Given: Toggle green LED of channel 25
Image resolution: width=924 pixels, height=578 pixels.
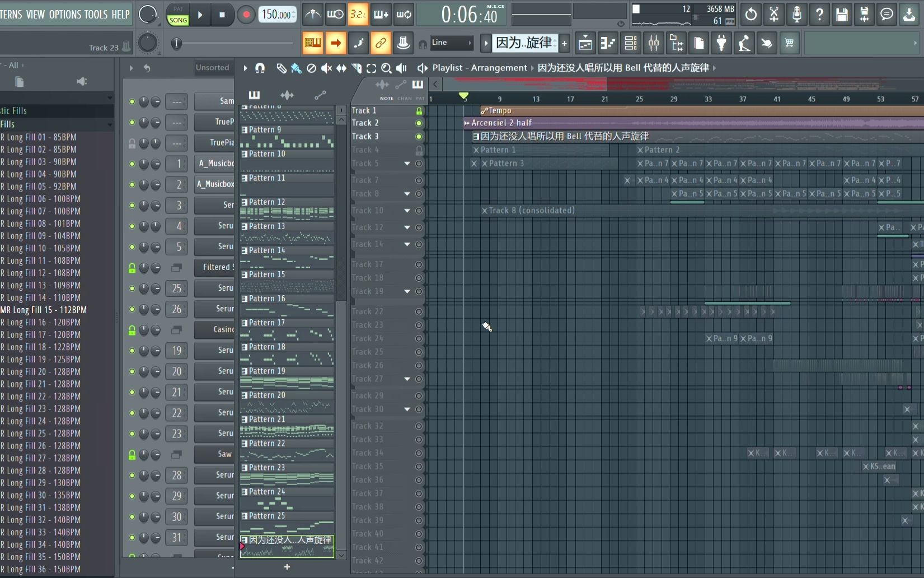Looking at the screenshot, I should point(132,288).
